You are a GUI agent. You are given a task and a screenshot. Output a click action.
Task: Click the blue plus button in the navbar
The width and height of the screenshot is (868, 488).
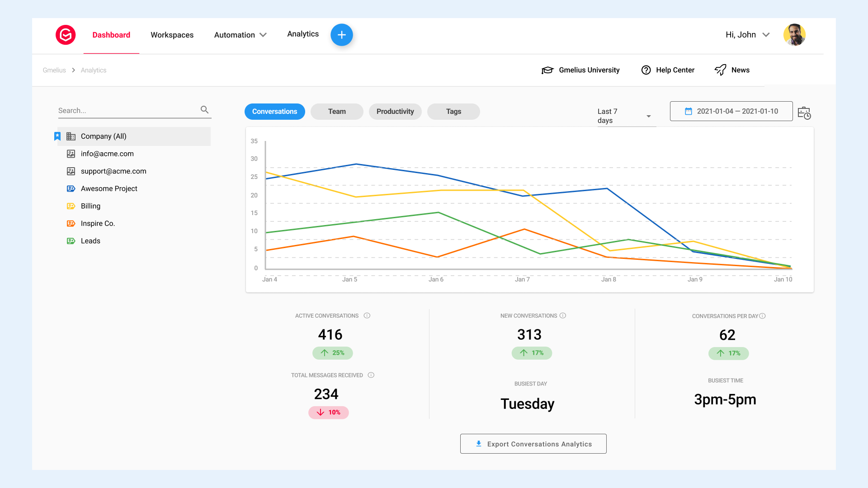[342, 35]
